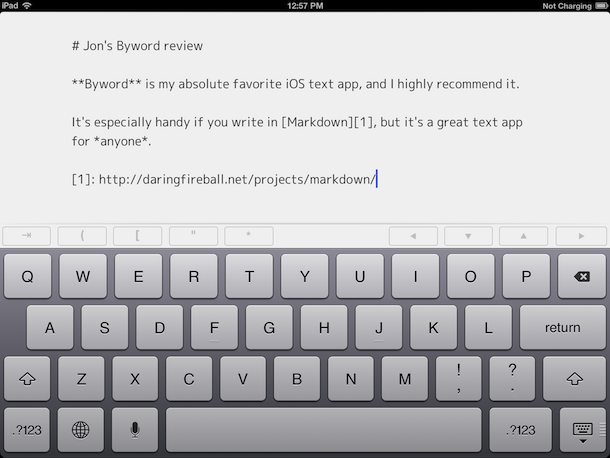This screenshot has width=610, height=458.
Task: Tap the I key
Action: coord(415,276)
